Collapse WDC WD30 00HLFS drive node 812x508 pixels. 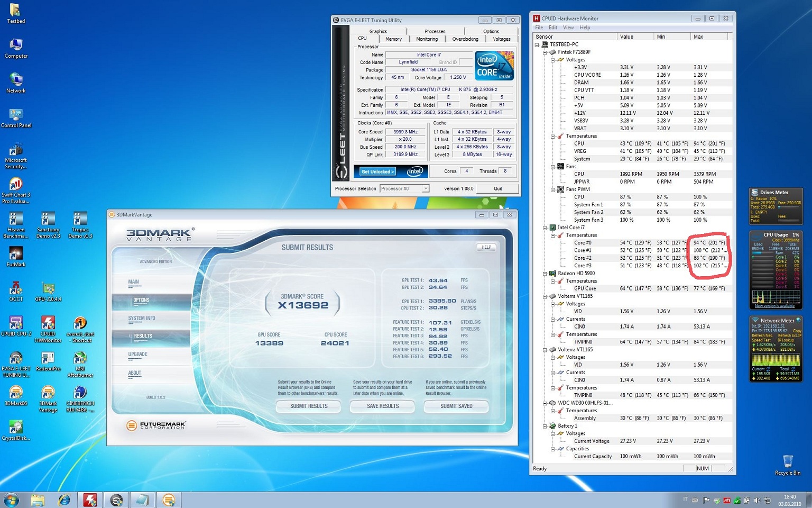545,403
